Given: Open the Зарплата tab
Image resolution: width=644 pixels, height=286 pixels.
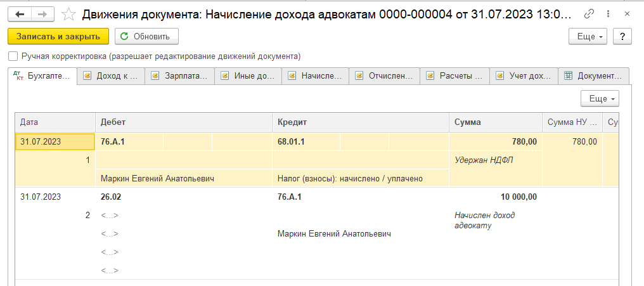Looking at the screenshot, I should pos(179,76).
